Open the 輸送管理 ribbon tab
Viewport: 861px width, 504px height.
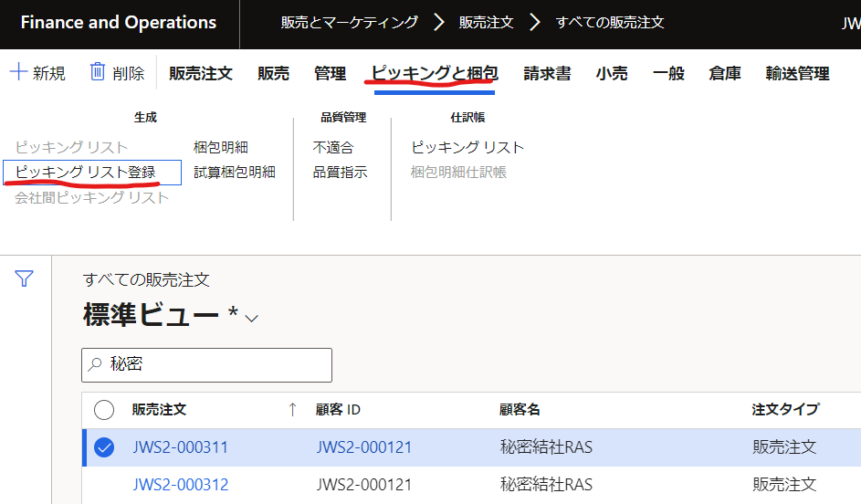point(797,73)
